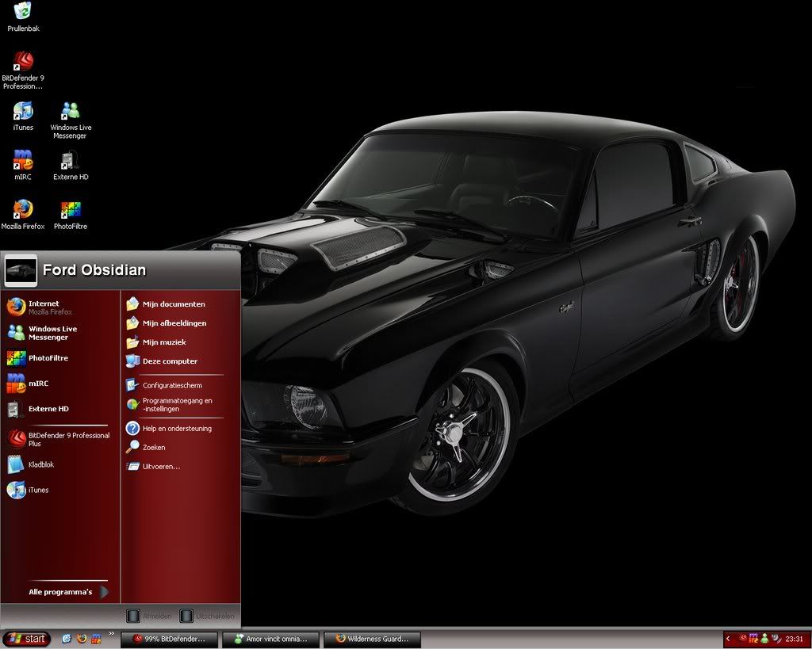
Task: Open BitDefender 9 Professional desktop shortcut
Action: [23, 71]
